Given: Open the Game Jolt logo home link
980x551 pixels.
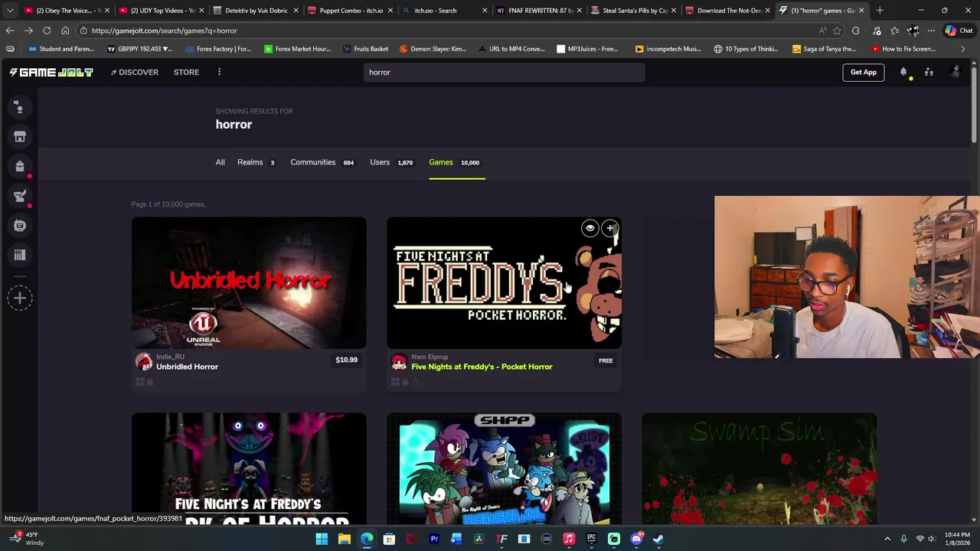Looking at the screenshot, I should coord(51,72).
